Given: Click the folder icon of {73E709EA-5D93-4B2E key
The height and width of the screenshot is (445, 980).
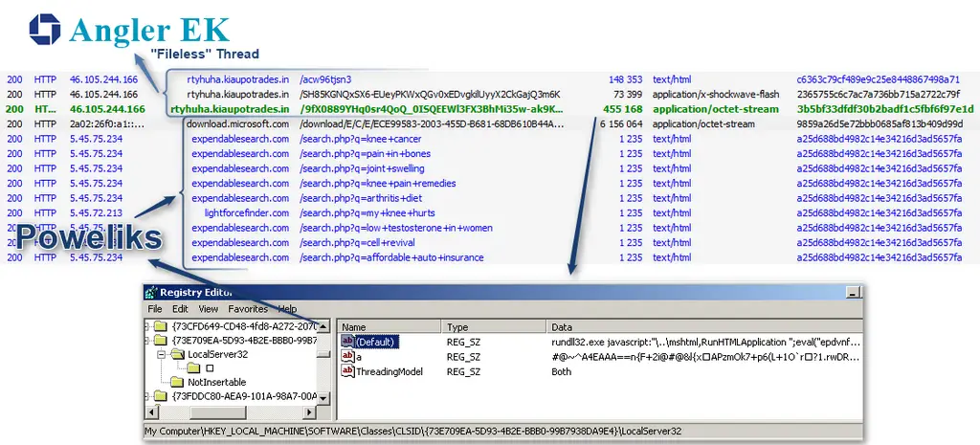Looking at the screenshot, I should [161, 341].
